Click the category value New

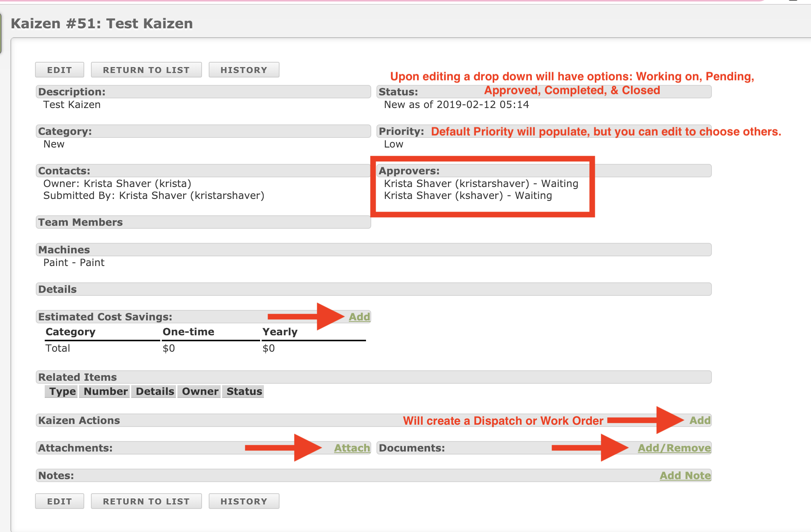[54, 144]
